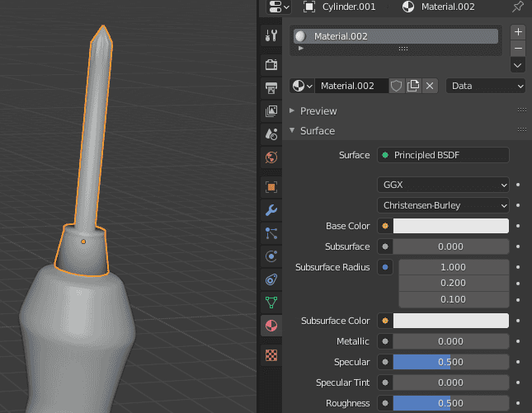
Task: Click the Specular Tint slider
Action: click(x=451, y=382)
